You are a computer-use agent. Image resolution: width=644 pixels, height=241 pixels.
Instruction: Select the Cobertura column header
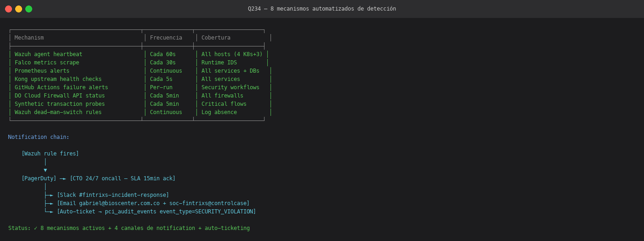[x=216, y=38]
